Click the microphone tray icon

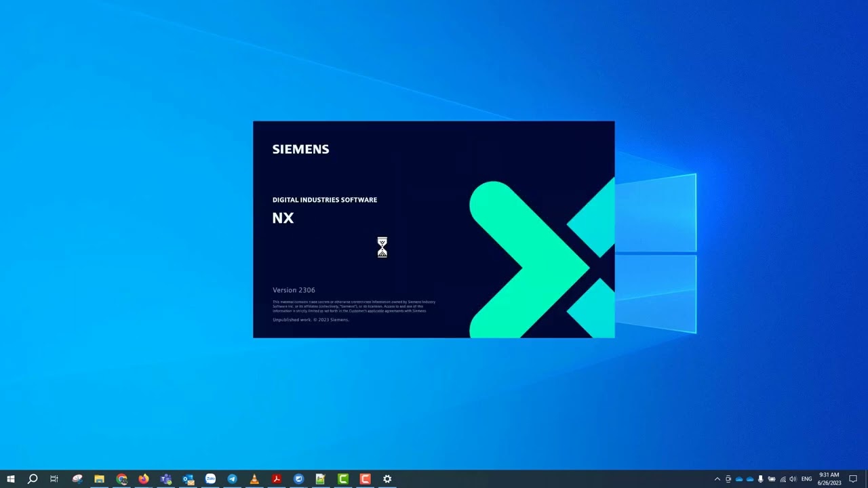pyautogui.click(x=761, y=479)
